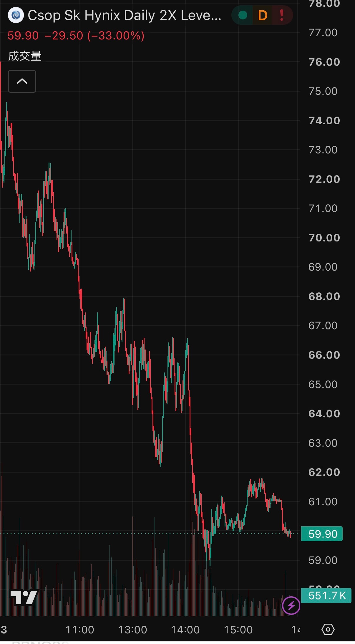The height and width of the screenshot is (644, 355).
Task: Collapse the indicator legend chevron
Action: click(22, 81)
